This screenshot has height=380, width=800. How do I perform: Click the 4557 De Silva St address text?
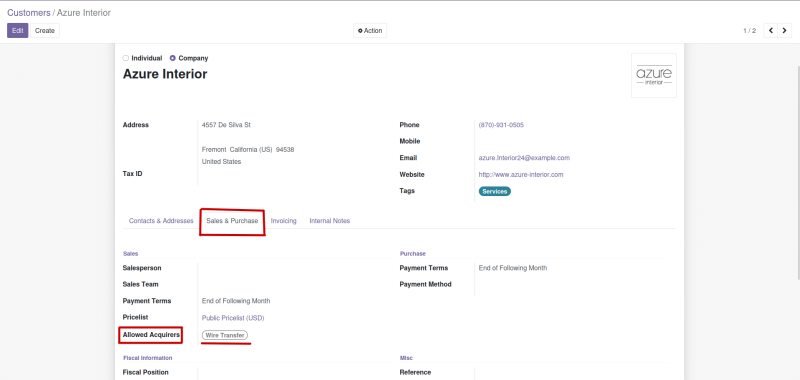click(x=226, y=125)
